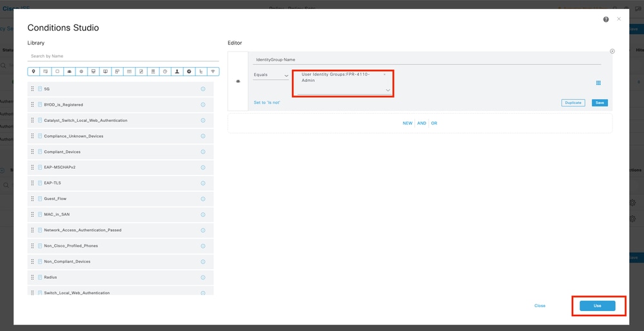Open info for BYOD_is_Registered condition
The width and height of the screenshot is (644, 331).
[203, 105]
